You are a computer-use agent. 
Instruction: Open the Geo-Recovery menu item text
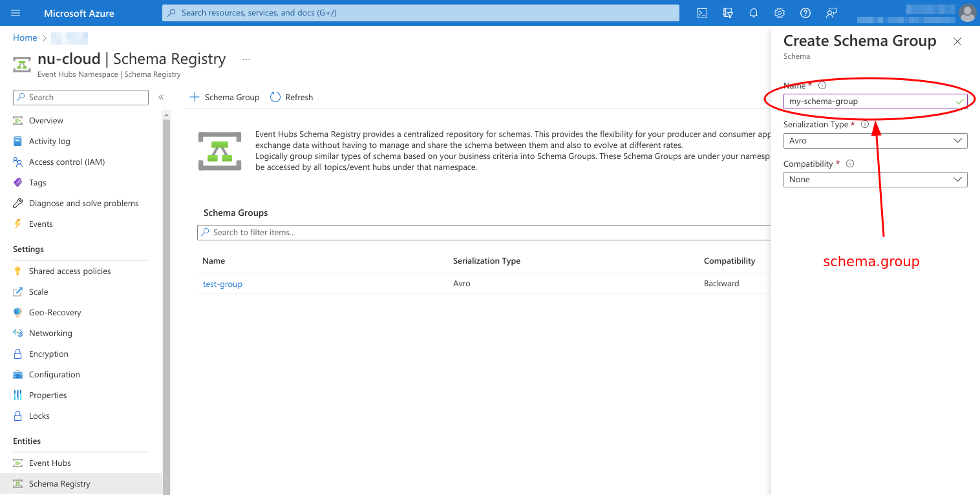(55, 313)
